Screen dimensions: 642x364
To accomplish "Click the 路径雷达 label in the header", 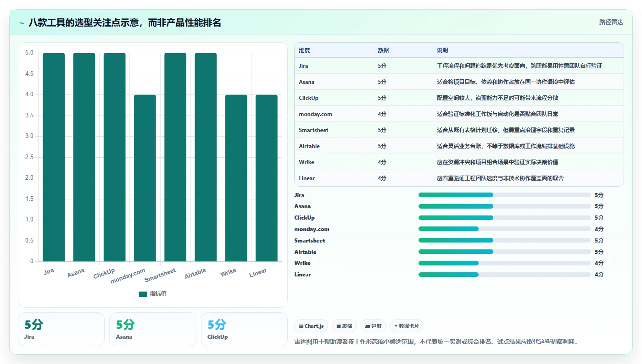I will click(611, 22).
